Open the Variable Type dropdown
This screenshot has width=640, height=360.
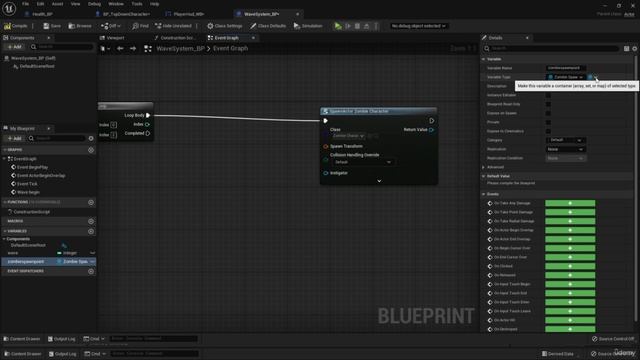tap(566, 77)
